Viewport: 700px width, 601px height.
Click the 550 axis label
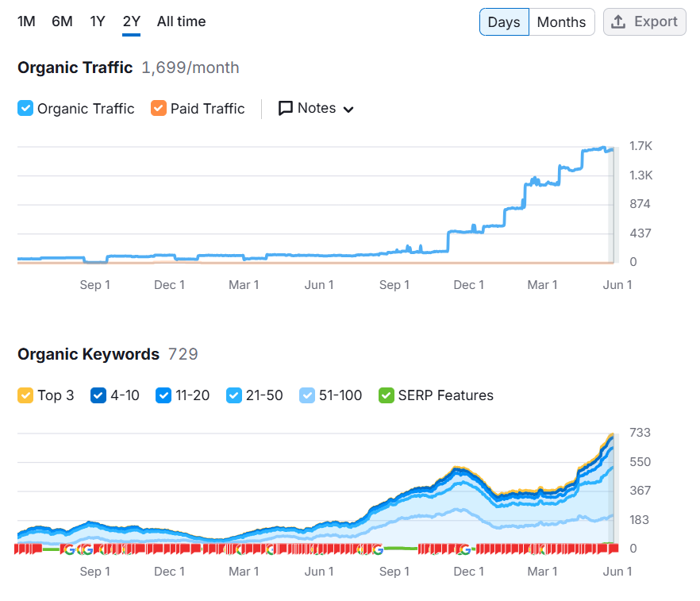tap(640, 462)
